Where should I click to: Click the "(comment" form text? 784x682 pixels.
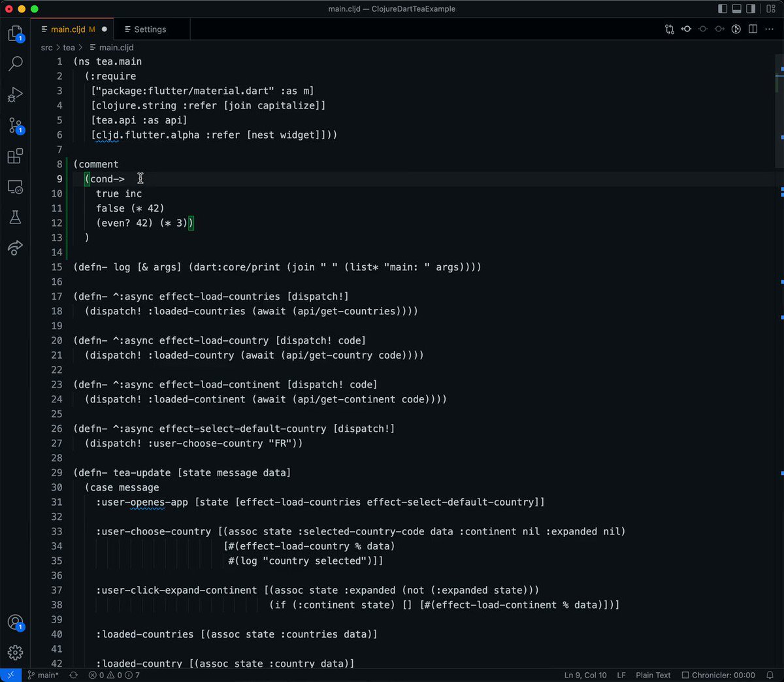click(x=96, y=164)
